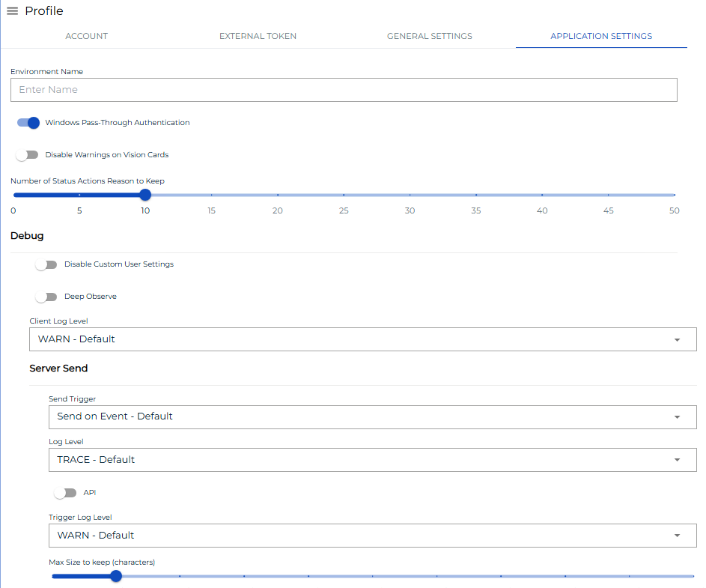Viewport: 706px width, 588px height.
Task: Open the Client Log Level dropdown
Action: tap(363, 339)
